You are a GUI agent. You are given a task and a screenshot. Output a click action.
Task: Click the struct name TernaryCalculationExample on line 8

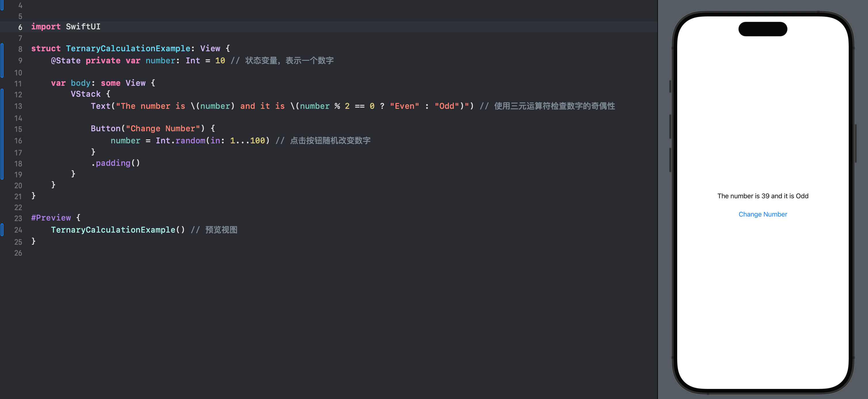[128, 49]
